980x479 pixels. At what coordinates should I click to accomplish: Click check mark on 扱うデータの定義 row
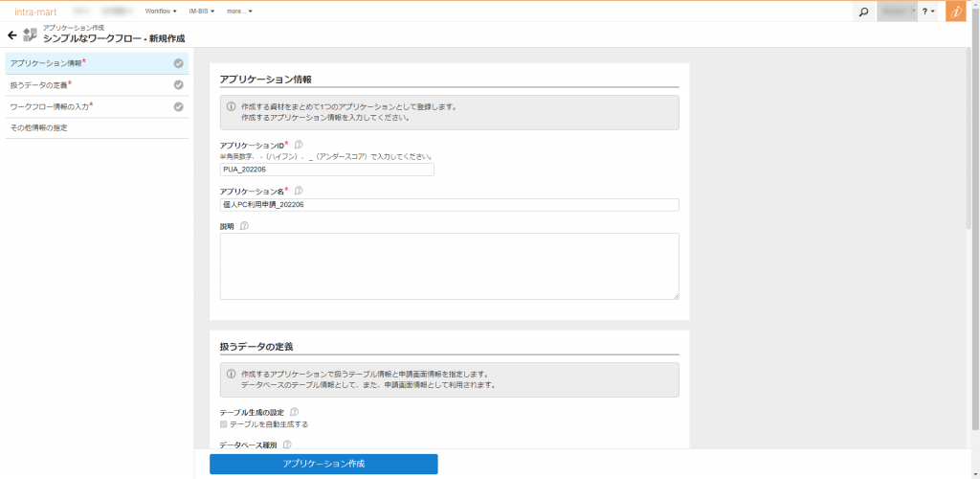178,85
